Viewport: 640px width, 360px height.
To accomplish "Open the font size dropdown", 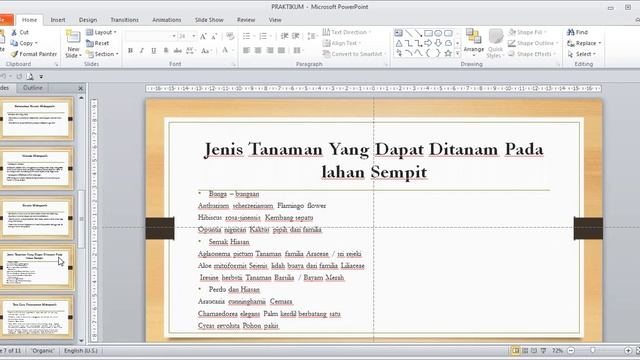I will pos(194,36).
